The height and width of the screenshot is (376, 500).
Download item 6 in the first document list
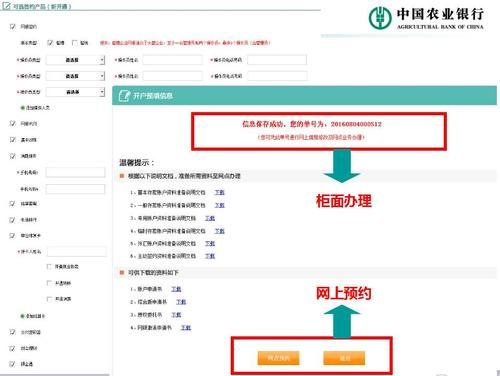[210, 256]
